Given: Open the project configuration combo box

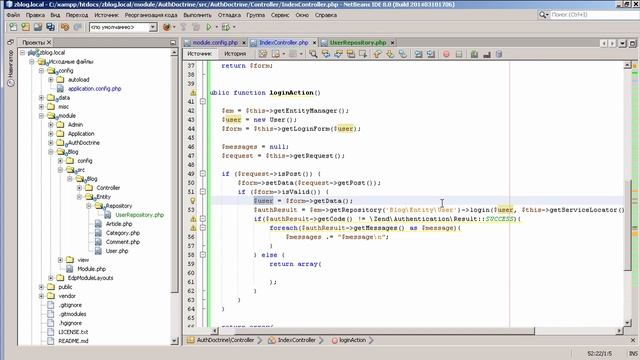Looking at the screenshot, I should pyautogui.click(x=123, y=27).
